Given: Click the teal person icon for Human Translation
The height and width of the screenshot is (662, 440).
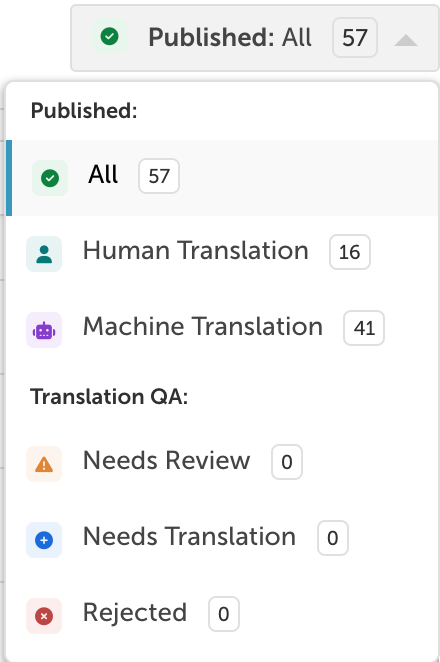Looking at the screenshot, I should [44, 254].
